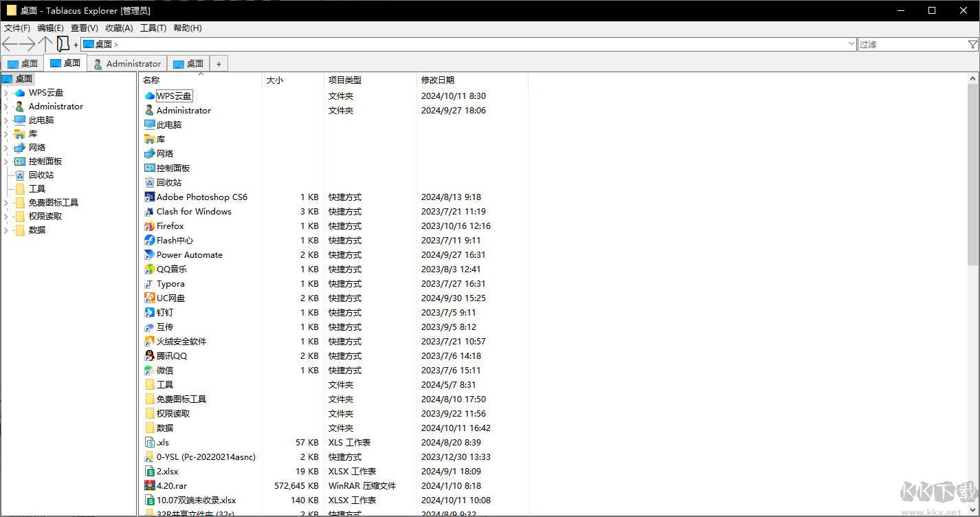Screen dimensions: 980x517
Task: Click the Adobe Photoshop CS6 shortcut icon
Action: pos(150,197)
